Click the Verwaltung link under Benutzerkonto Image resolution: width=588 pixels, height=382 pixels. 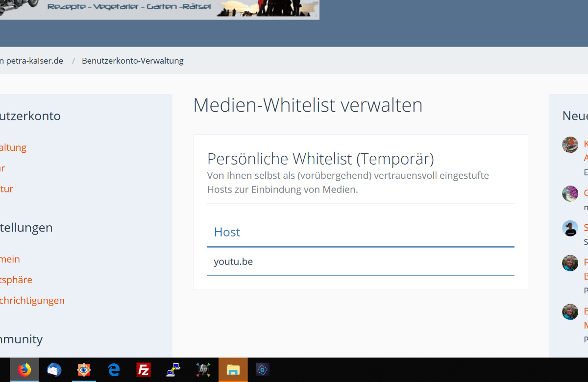click(13, 147)
